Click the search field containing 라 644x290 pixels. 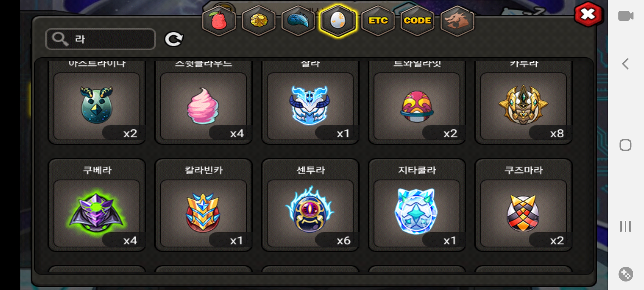point(101,39)
